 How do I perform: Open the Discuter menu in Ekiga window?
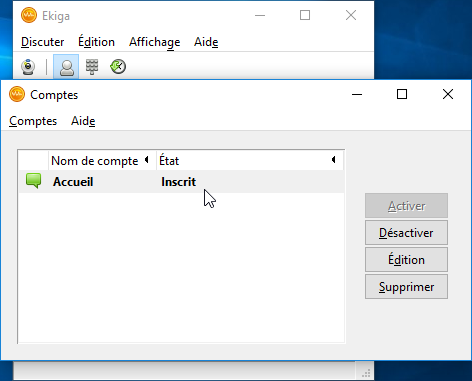(42, 42)
